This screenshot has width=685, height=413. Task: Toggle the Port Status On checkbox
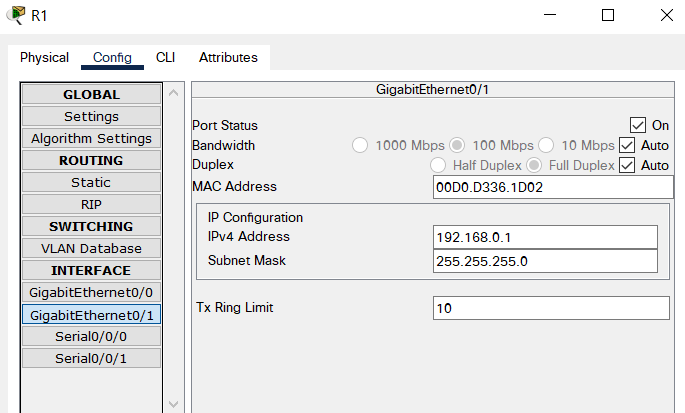tap(638, 125)
